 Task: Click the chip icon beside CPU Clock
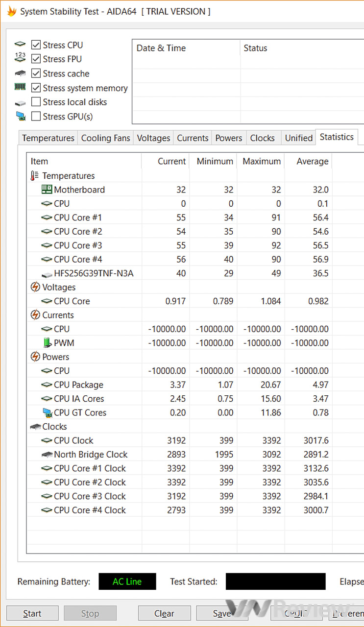click(47, 440)
